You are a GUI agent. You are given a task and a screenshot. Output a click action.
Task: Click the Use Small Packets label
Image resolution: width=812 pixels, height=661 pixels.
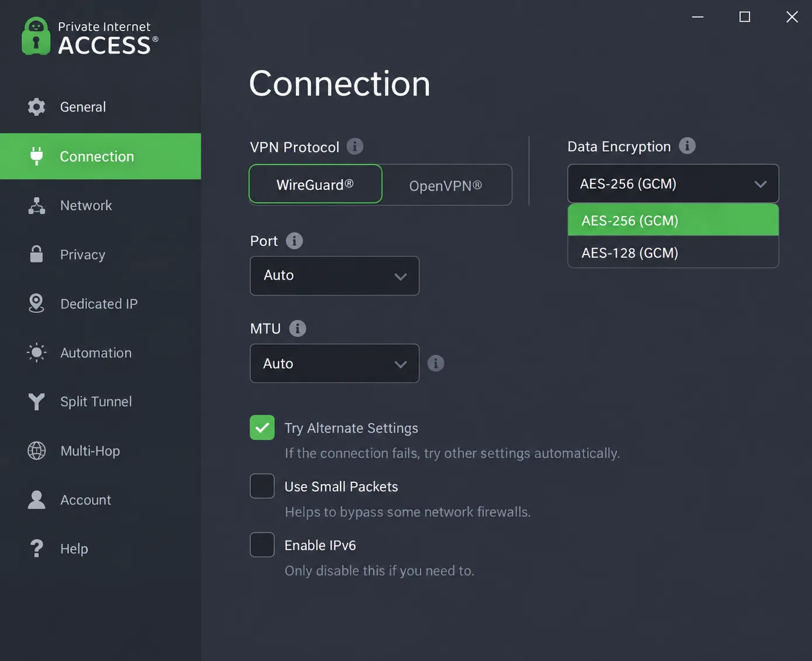tap(341, 486)
